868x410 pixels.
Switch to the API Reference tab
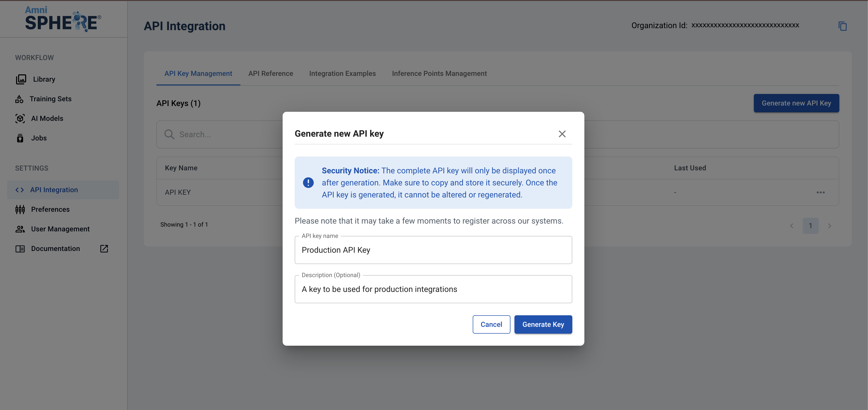pyautogui.click(x=270, y=73)
